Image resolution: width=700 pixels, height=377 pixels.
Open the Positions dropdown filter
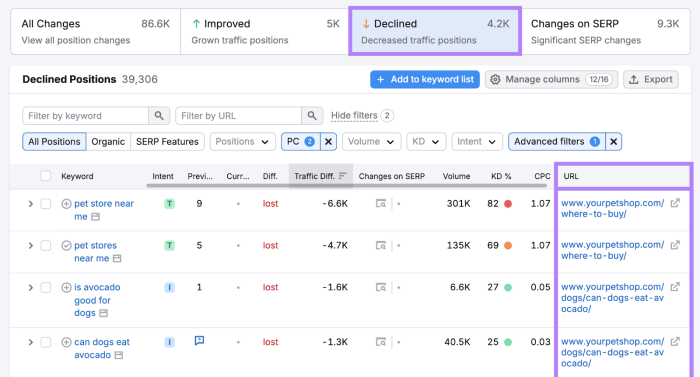point(242,142)
